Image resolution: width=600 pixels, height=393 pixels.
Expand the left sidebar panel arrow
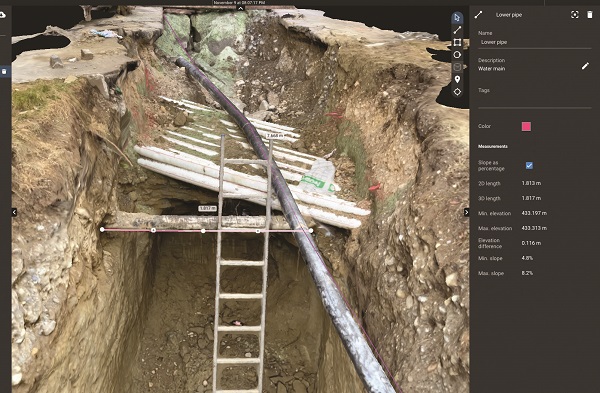[14, 212]
